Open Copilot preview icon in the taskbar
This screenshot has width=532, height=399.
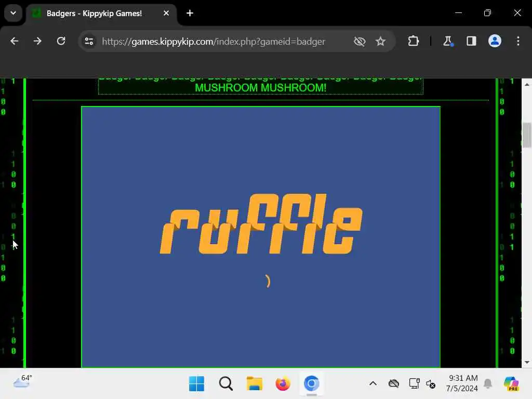511,384
